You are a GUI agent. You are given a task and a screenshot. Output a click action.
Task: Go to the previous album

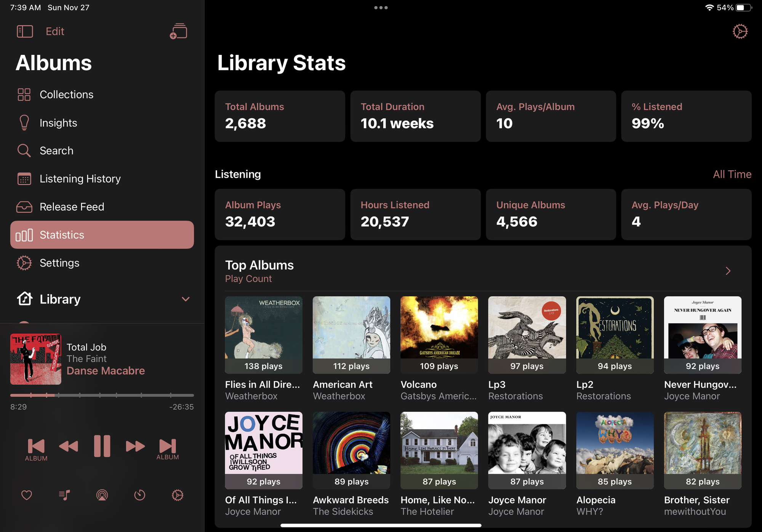[36, 450]
